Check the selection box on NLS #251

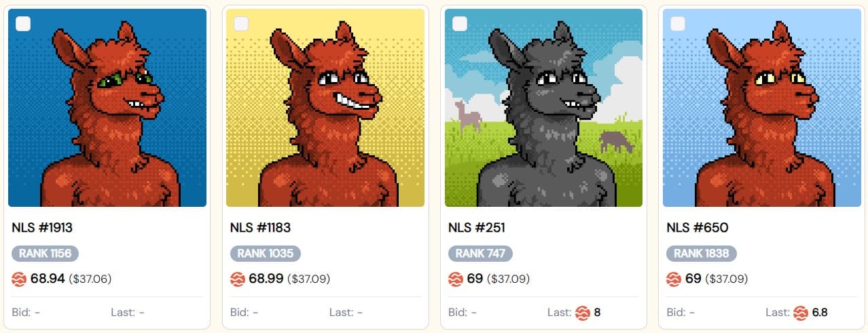click(x=460, y=24)
